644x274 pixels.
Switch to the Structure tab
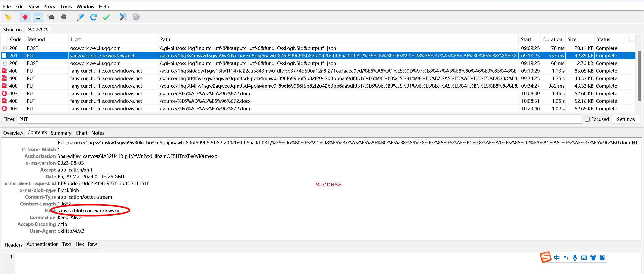coord(13,29)
